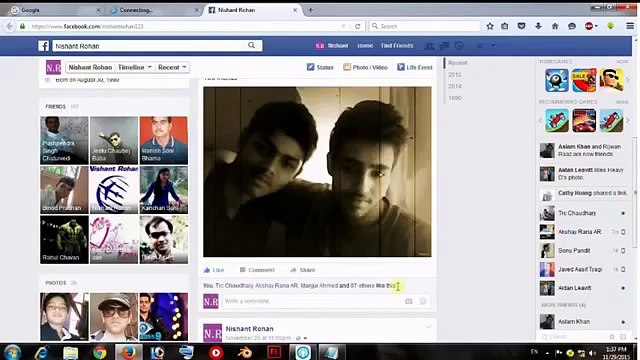
Task: Attach a photo using the comment camera icon
Action: click(x=409, y=301)
